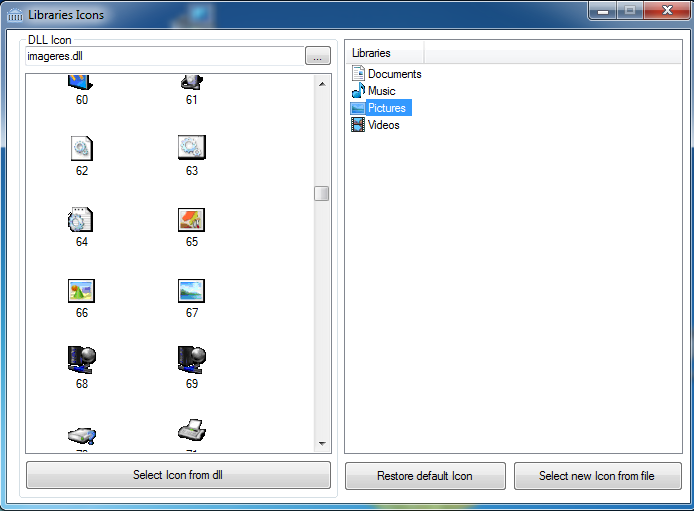
Task: Click the scrollbar down arrow in icon list
Action: tap(322, 443)
